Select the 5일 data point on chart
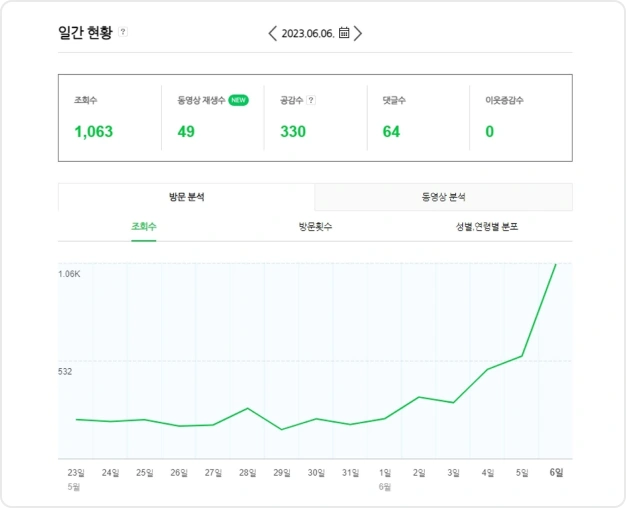Image resolution: width=626 pixels, height=508 pixels. coord(522,356)
